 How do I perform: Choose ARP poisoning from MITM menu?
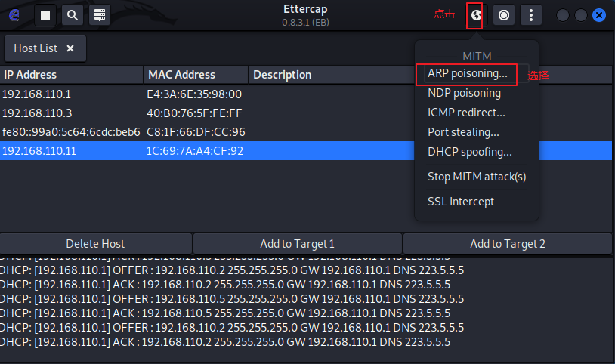point(467,73)
